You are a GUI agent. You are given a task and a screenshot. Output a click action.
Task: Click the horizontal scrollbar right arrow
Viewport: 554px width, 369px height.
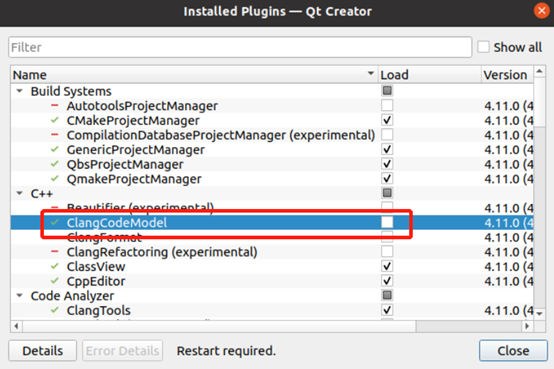click(527, 326)
